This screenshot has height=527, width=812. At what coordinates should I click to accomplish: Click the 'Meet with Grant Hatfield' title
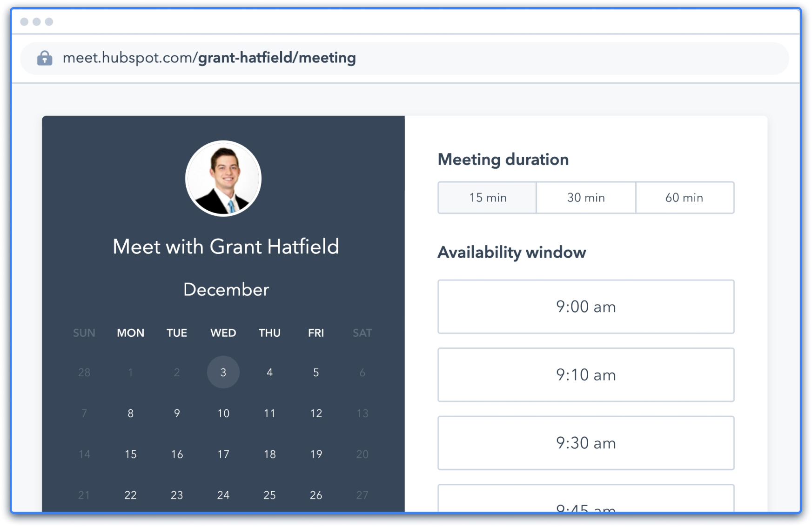[x=226, y=247]
